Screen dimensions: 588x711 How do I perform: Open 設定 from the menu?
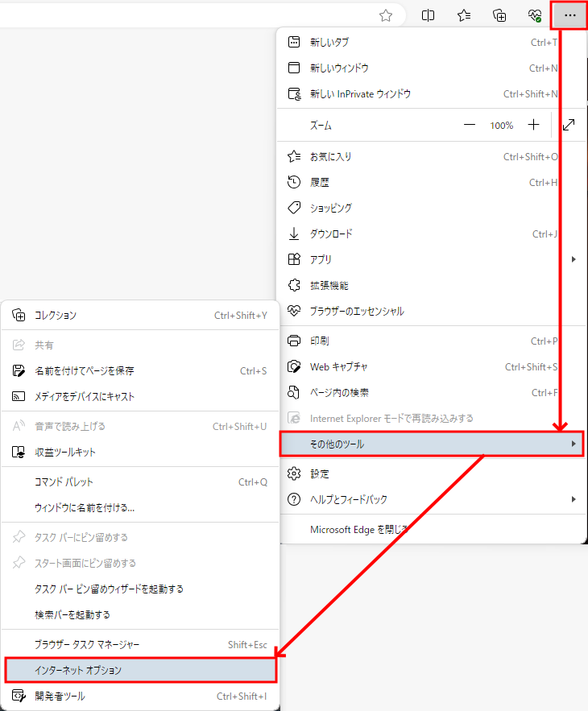point(431,473)
